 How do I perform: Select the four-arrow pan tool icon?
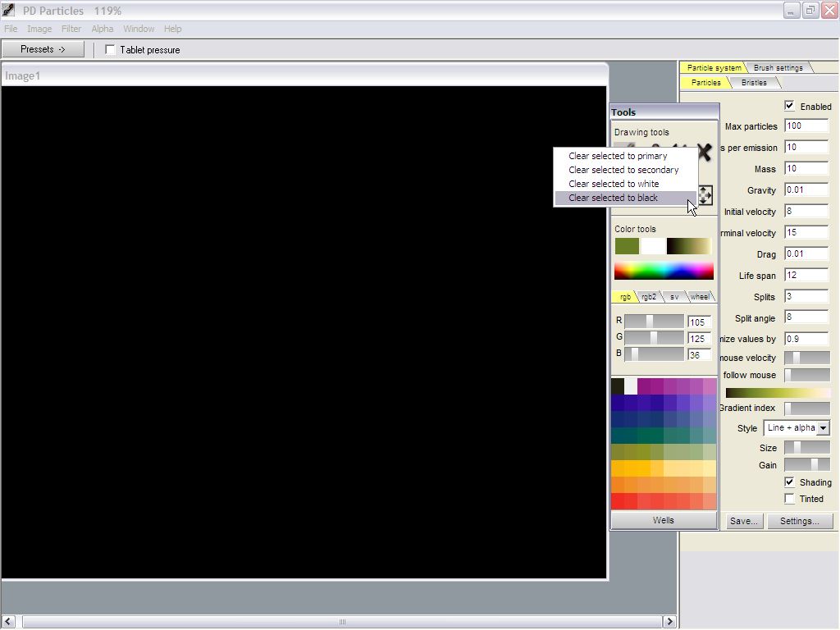click(x=705, y=195)
